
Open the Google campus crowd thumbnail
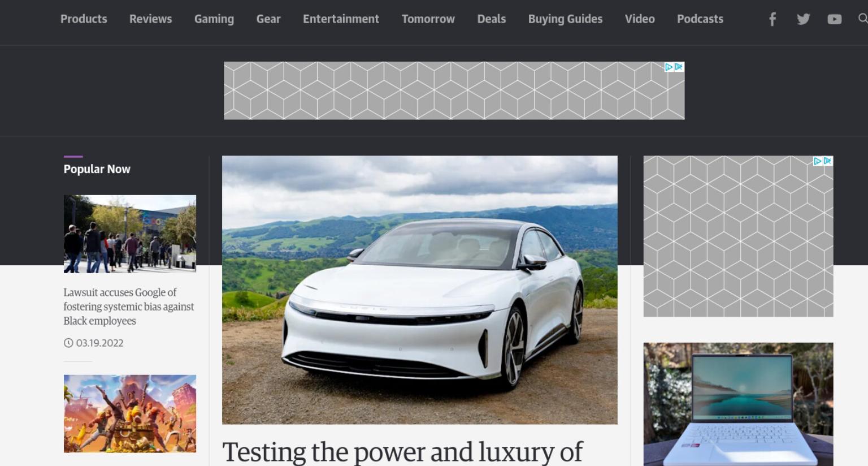(x=130, y=234)
